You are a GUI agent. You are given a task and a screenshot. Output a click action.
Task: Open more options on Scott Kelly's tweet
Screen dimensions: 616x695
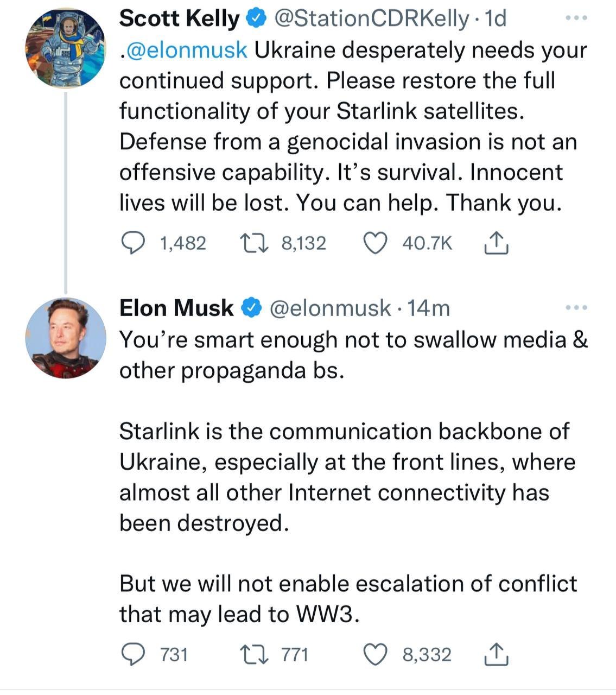[x=576, y=18]
